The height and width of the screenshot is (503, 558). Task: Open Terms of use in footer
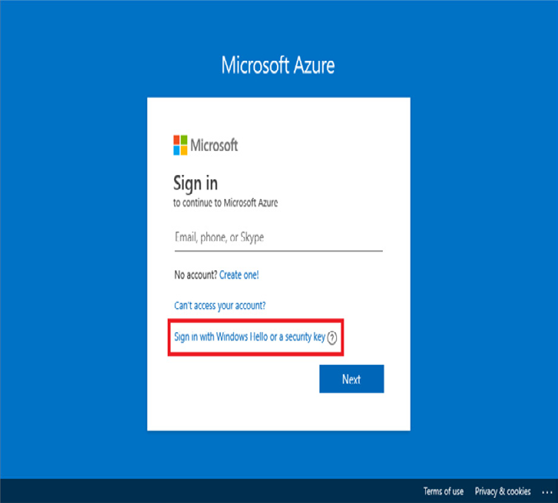pos(443,491)
